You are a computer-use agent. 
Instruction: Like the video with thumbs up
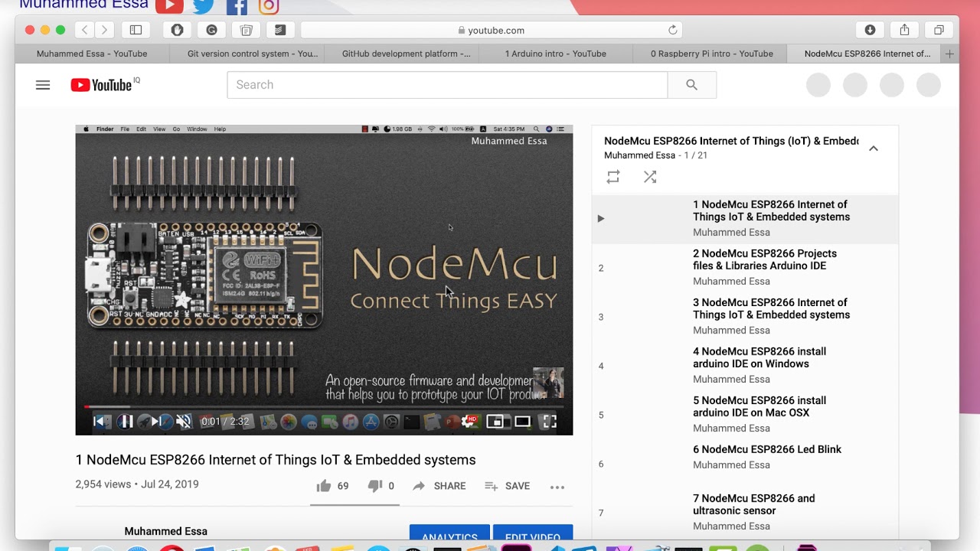coord(323,486)
